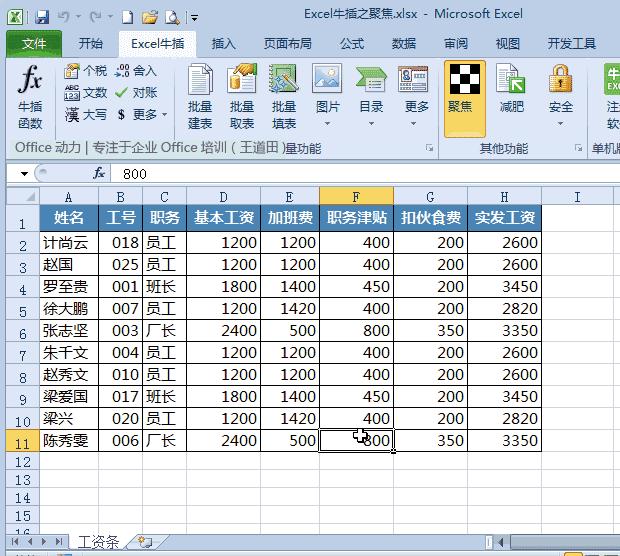Screen dimensions: 620x556
Task: Click the Select All corner triangle
Action: tap(23, 196)
